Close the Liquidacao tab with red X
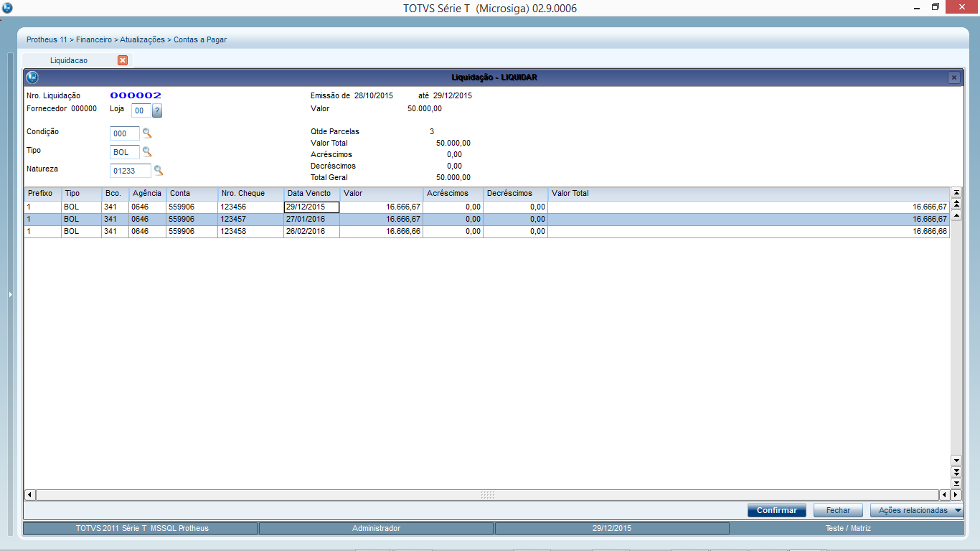This screenshot has width=980, height=551. coord(123,60)
